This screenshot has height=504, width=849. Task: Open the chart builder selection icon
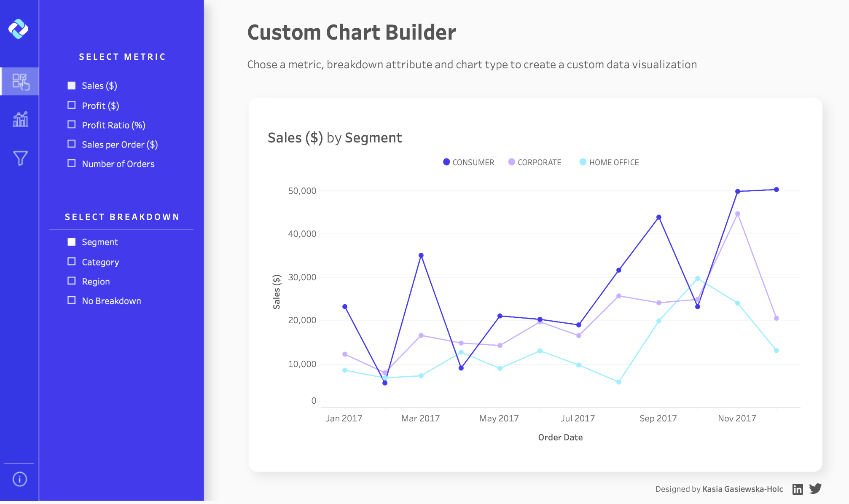(20, 82)
